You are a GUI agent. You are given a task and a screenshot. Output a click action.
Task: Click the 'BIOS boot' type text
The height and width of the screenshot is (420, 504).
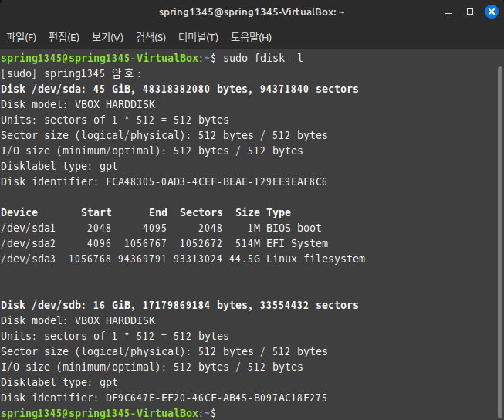tap(294, 228)
